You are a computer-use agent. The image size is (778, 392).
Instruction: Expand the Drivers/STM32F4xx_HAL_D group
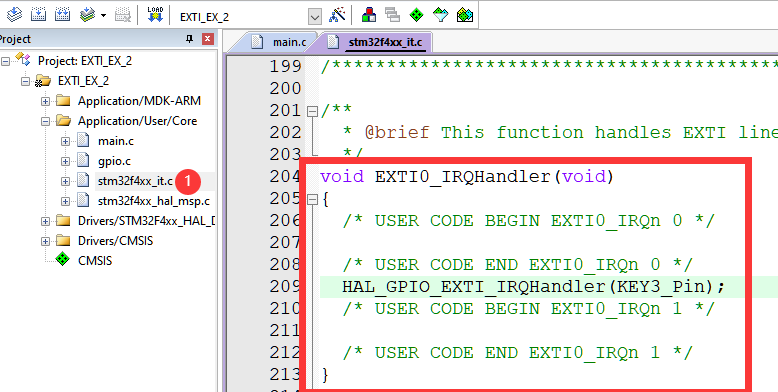tap(46, 221)
